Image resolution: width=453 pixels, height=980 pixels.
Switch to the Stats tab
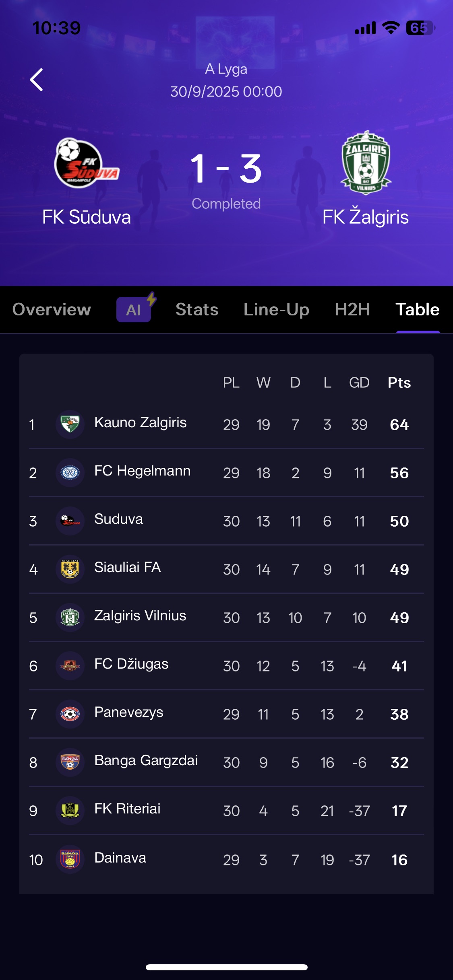click(x=197, y=309)
